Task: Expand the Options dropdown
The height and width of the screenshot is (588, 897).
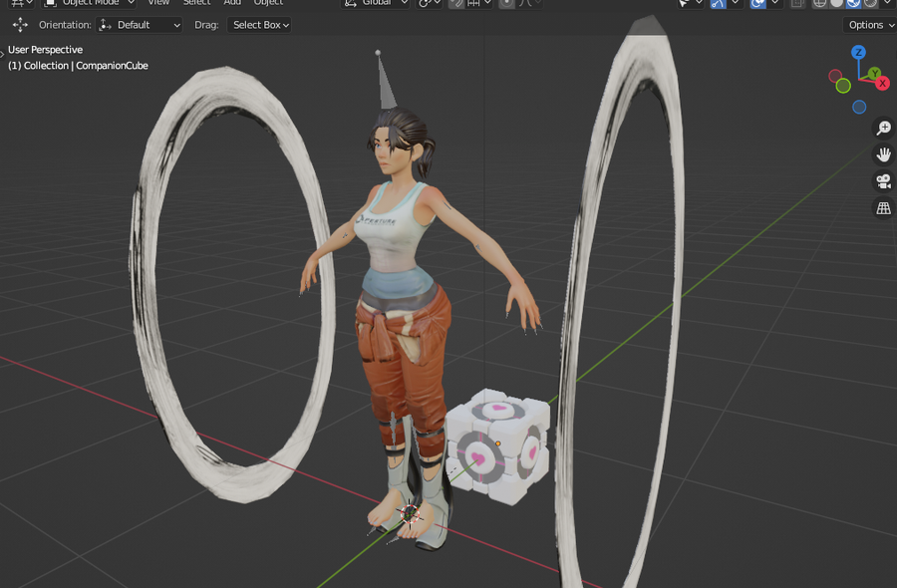Action: tap(869, 25)
